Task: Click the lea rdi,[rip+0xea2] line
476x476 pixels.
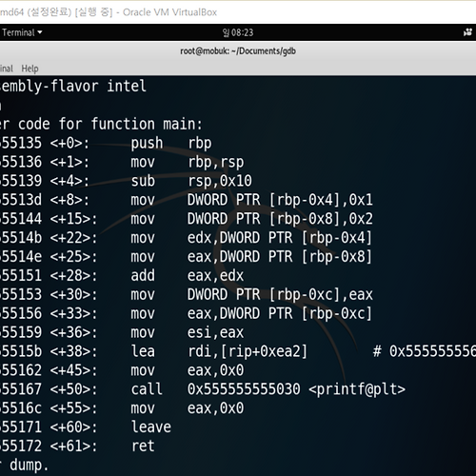Action: click(238, 351)
